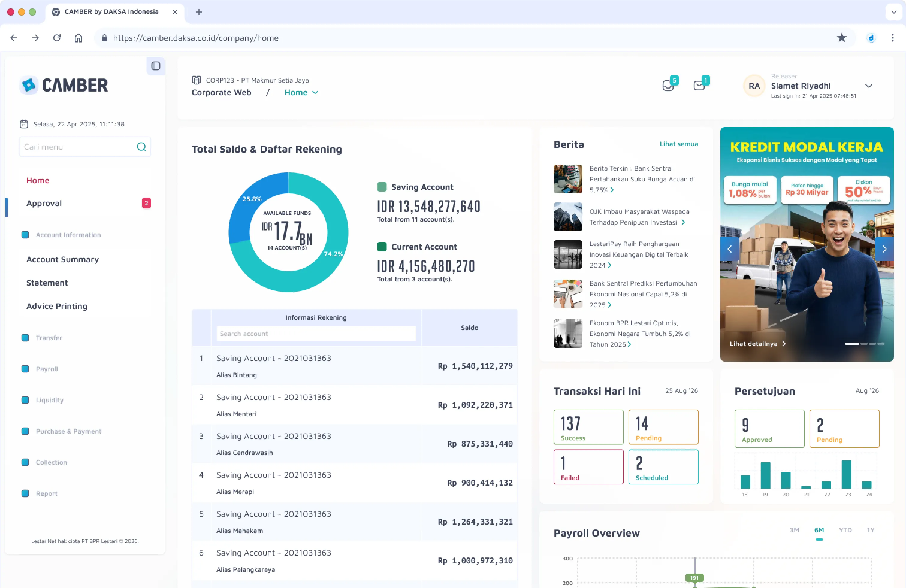The image size is (906, 588).
Task: Expand the Report menu section
Action: click(x=40, y=494)
